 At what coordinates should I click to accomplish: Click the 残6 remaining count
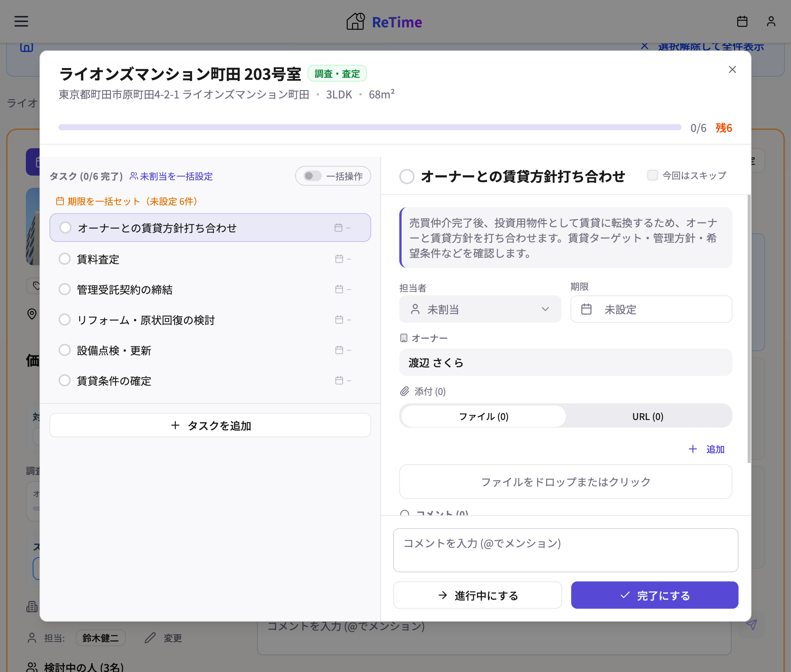pos(724,128)
